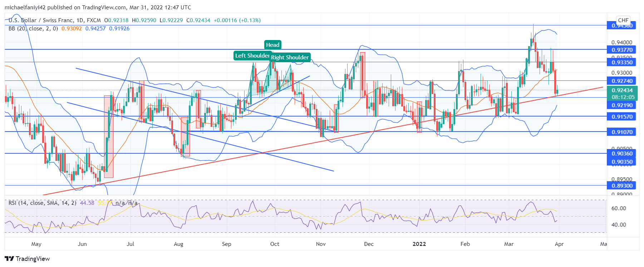Viewport: 644px width, 267px height.
Task: Click the Sep label on time axis
Action: 227,244
